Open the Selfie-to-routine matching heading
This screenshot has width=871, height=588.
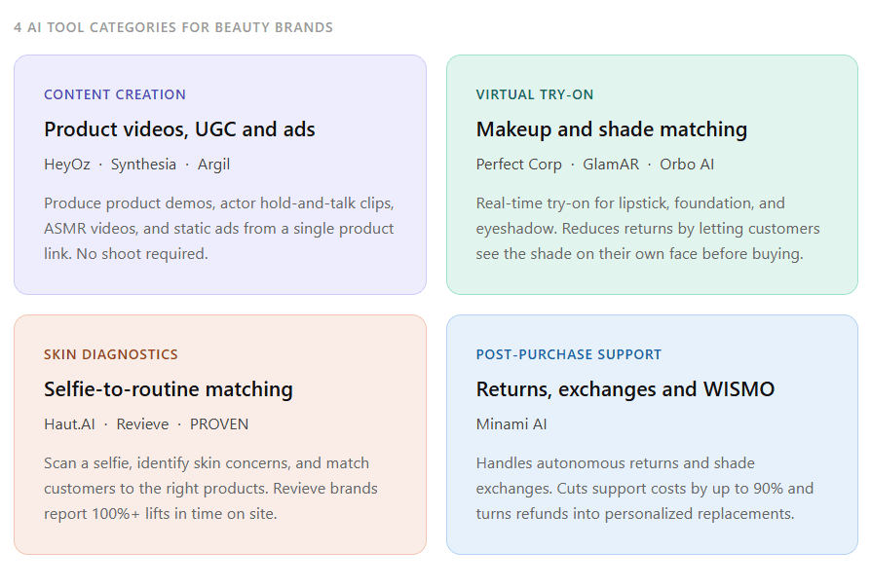tap(169, 389)
